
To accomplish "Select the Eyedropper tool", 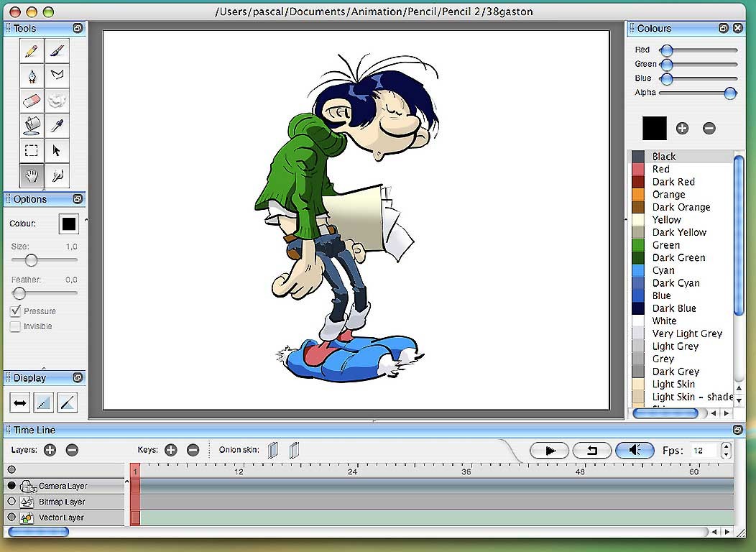I will point(57,126).
